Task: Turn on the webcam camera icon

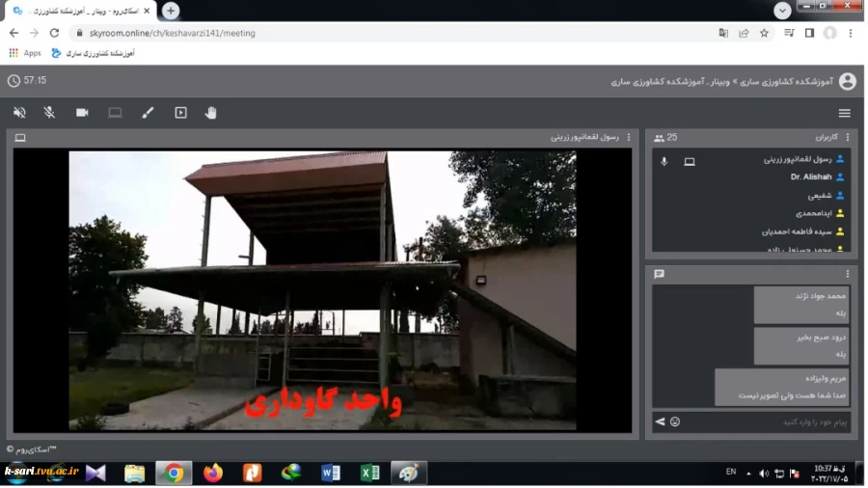Action: tap(82, 113)
